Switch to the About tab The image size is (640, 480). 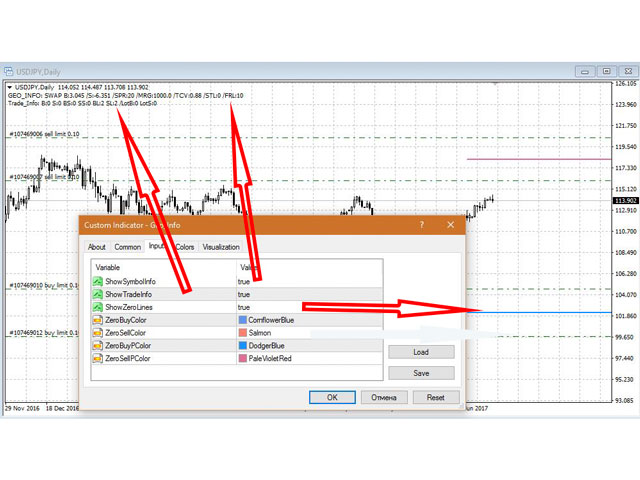pos(97,247)
